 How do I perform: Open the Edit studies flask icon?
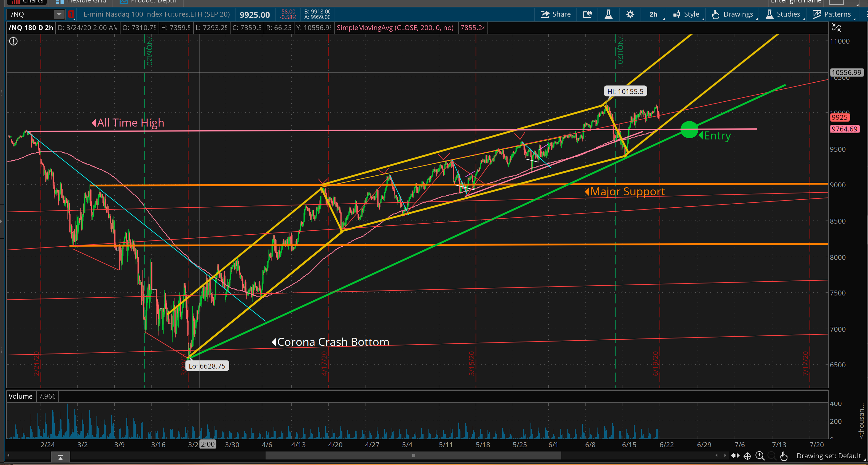[609, 14]
